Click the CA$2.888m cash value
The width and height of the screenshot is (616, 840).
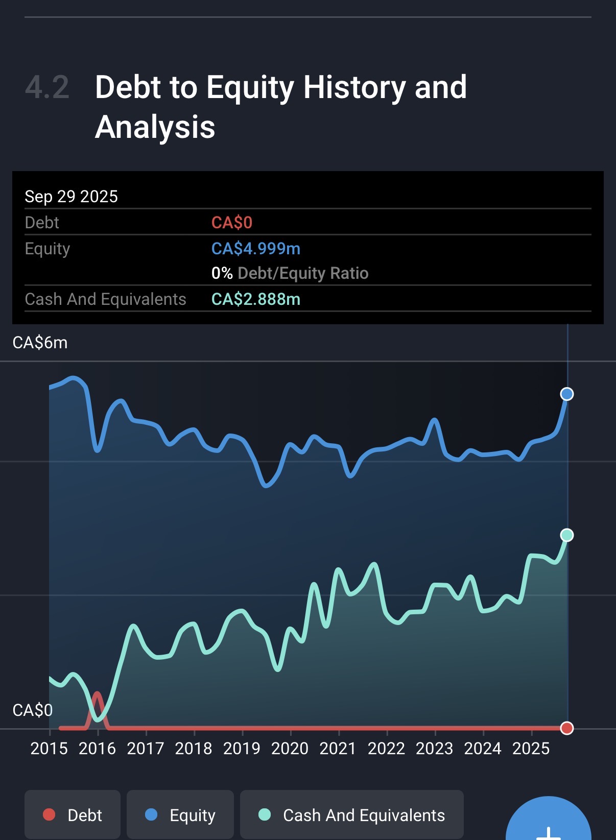[x=256, y=299]
